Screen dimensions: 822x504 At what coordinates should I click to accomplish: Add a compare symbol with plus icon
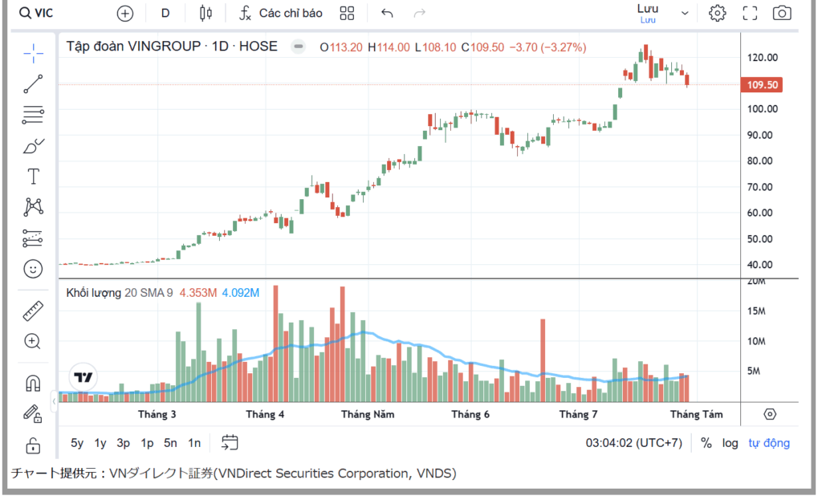(124, 14)
